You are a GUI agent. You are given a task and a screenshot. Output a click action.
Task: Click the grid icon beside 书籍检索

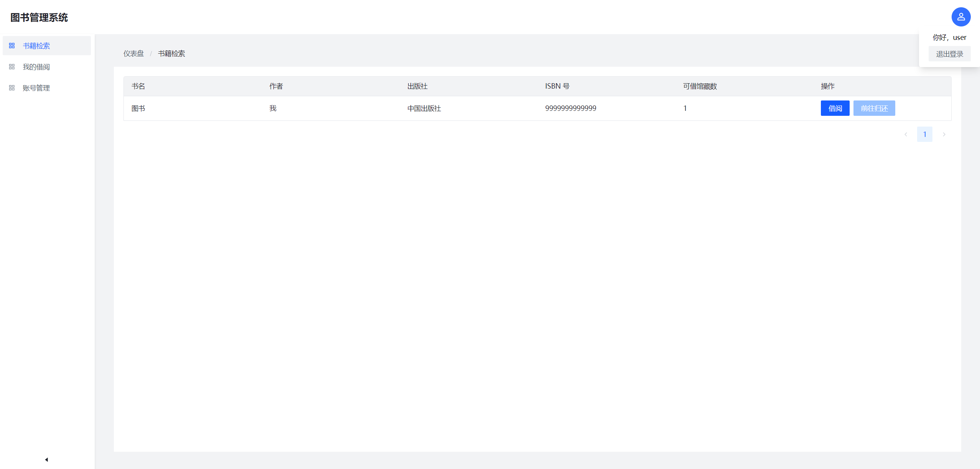tap(12, 46)
